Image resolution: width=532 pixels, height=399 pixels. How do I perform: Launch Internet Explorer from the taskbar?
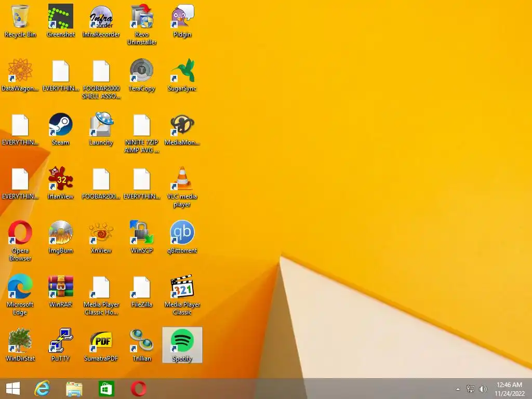click(42, 389)
